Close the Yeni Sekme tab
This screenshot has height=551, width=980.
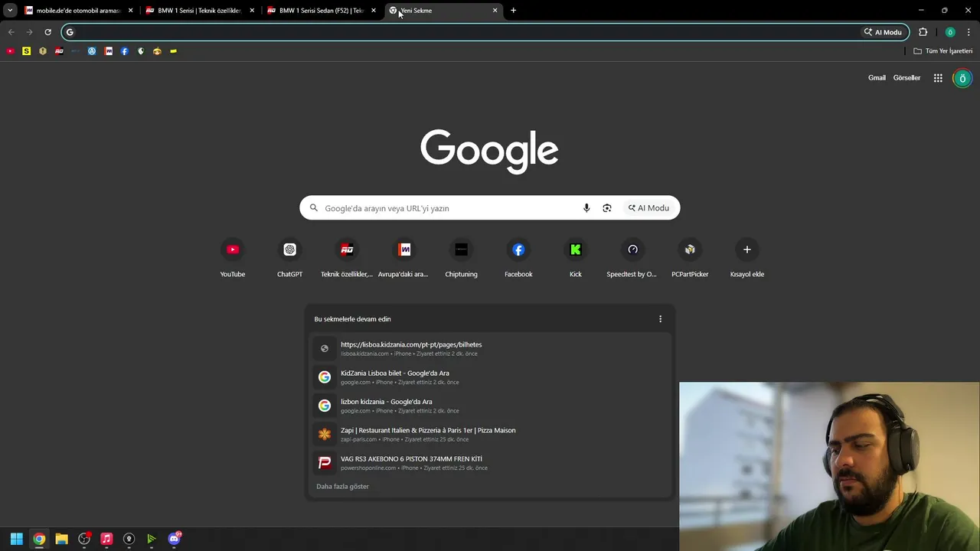495,11
